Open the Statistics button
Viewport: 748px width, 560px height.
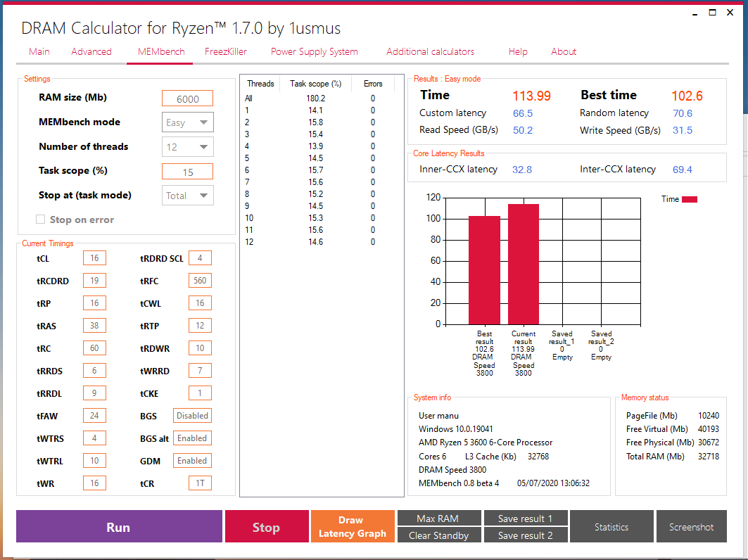click(x=611, y=527)
